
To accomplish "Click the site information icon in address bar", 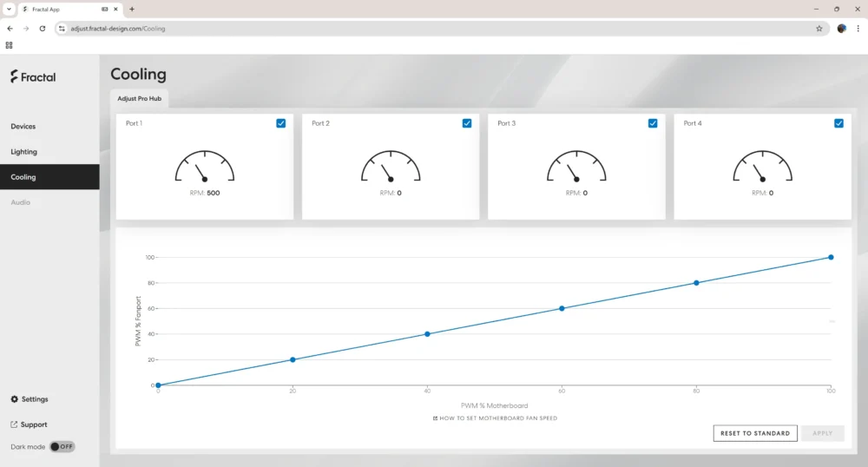I will [x=62, y=29].
